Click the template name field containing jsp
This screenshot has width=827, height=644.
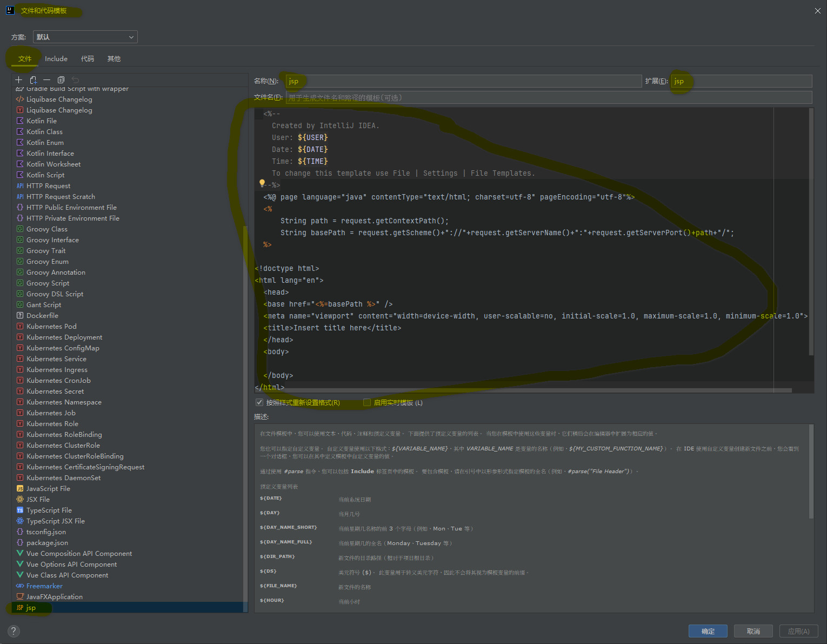click(x=464, y=81)
